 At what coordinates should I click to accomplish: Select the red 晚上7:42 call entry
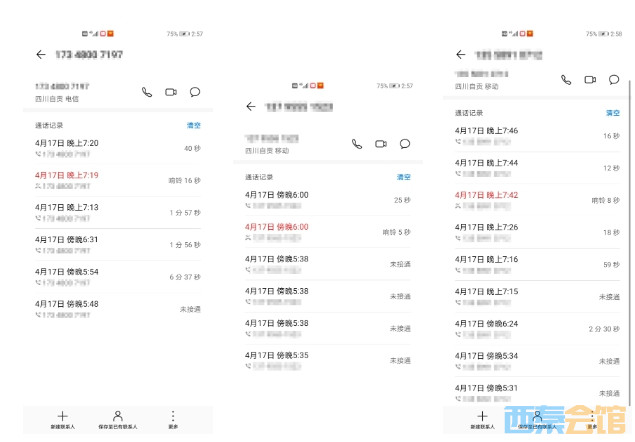(x=536, y=200)
